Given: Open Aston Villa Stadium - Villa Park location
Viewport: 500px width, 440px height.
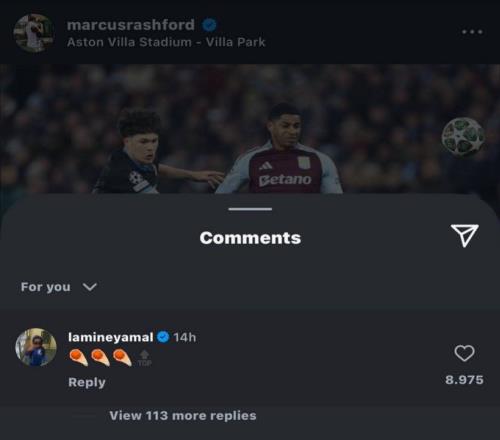Looking at the screenshot, I should (x=166, y=42).
